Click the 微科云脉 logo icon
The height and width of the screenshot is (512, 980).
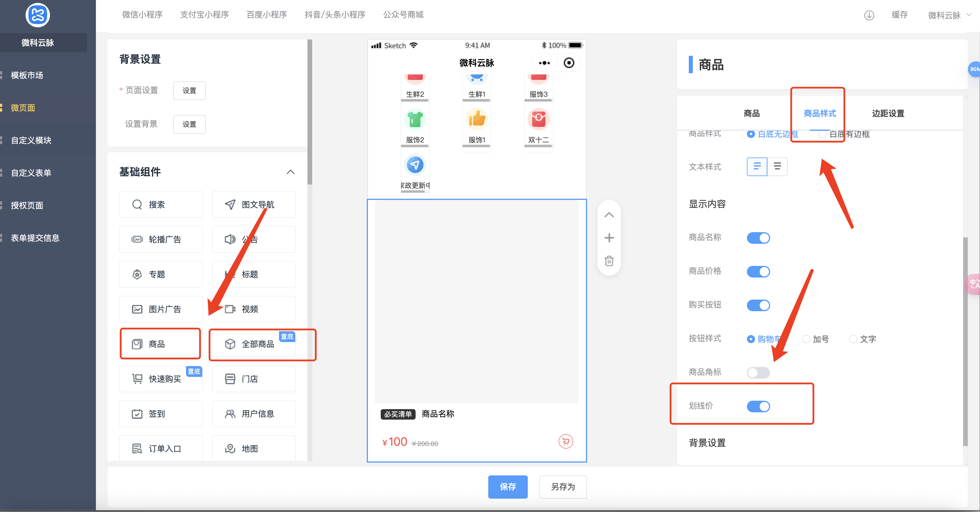(x=37, y=15)
